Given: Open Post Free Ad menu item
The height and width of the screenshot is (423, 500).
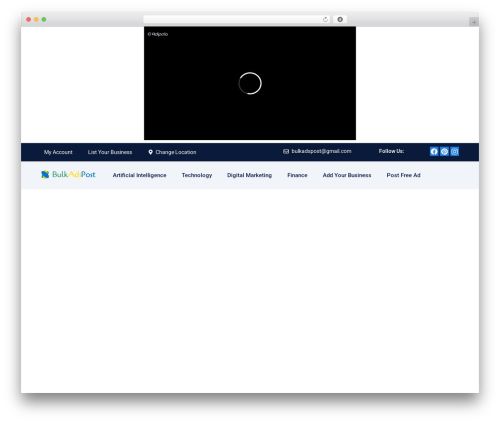Looking at the screenshot, I should pyautogui.click(x=403, y=175).
